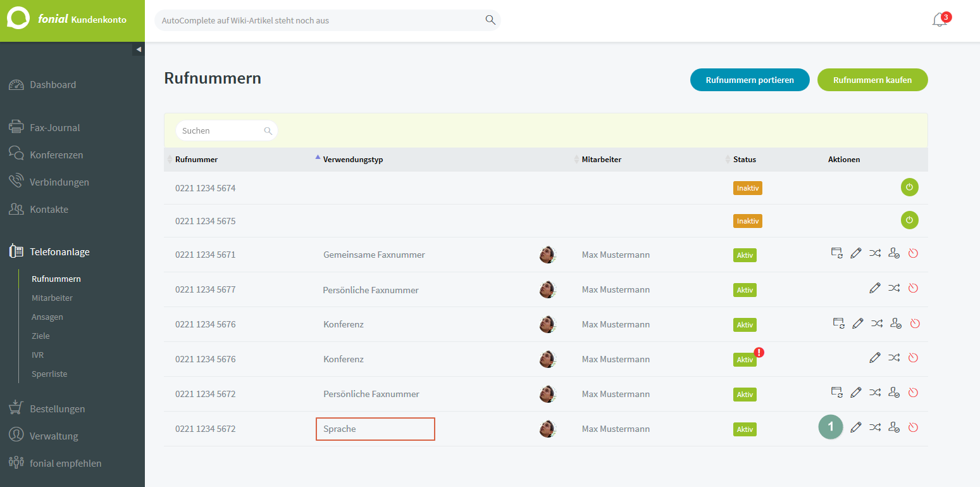This screenshot has width=980, height=487.
Task: Click magnifier icon in top search bar
Action: click(490, 20)
